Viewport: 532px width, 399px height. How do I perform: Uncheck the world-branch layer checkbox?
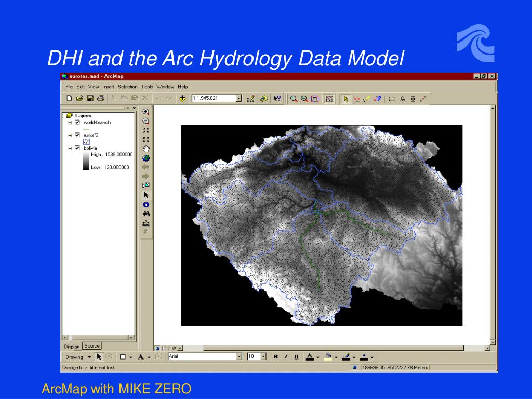pos(77,122)
